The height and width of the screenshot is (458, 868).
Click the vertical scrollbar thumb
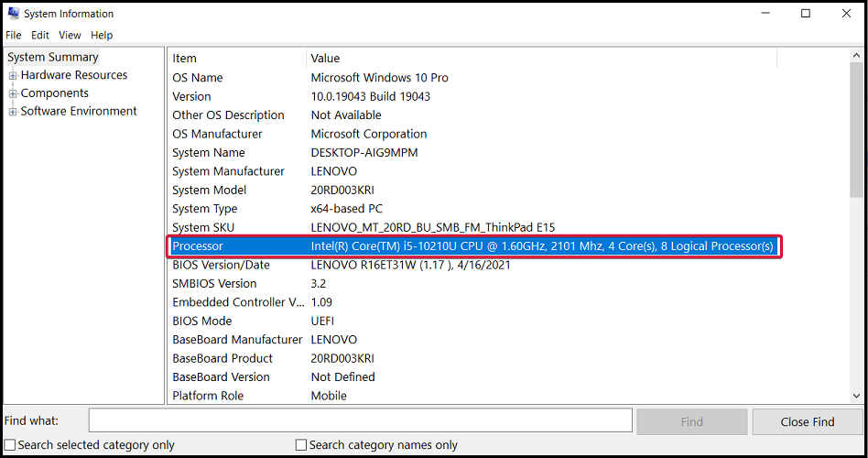[856, 130]
